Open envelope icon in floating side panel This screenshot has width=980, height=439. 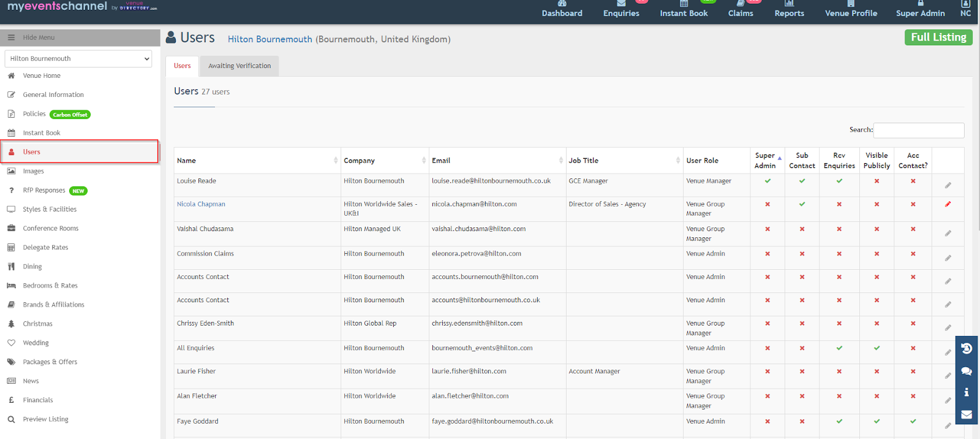[967, 414]
